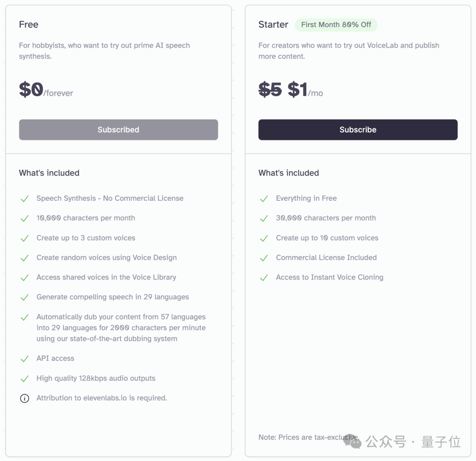Click the Generate compelling speech in 29 languages item
Screen dimensions: 476x461
click(113, 297)
